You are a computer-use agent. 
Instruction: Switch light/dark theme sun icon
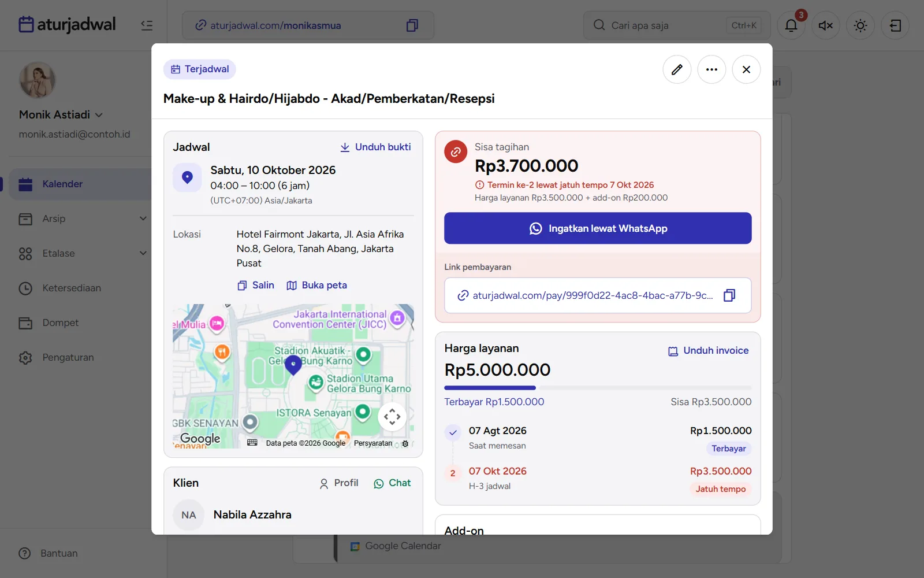[x=860, y=25]
